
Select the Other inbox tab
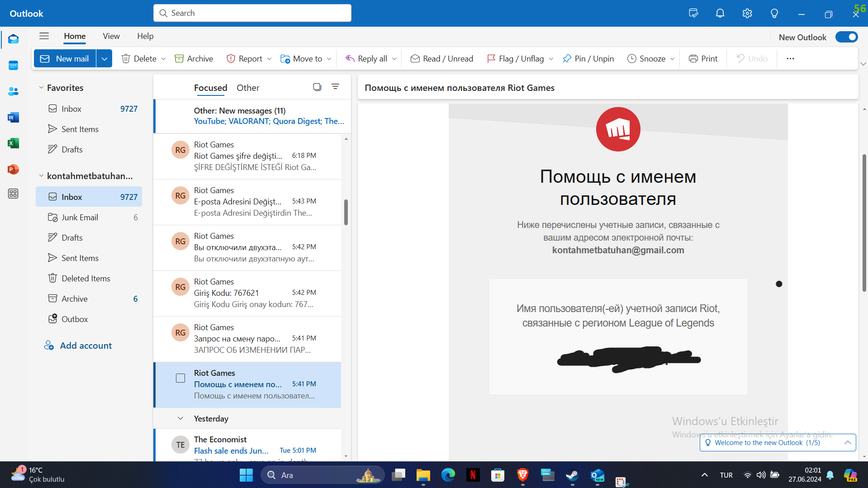[248, 88]
